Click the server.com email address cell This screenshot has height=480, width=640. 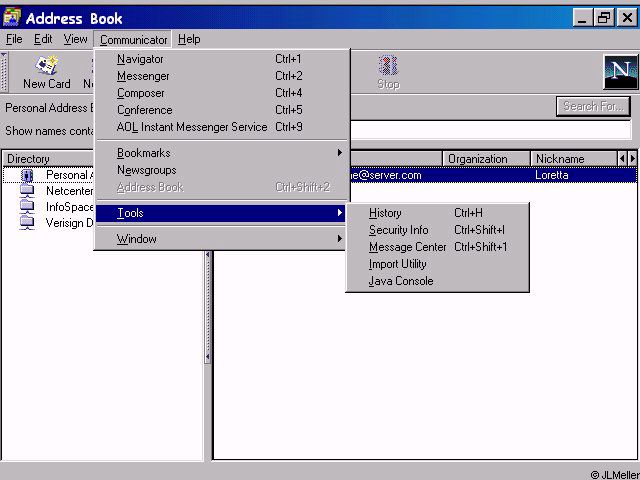[385, 175]
